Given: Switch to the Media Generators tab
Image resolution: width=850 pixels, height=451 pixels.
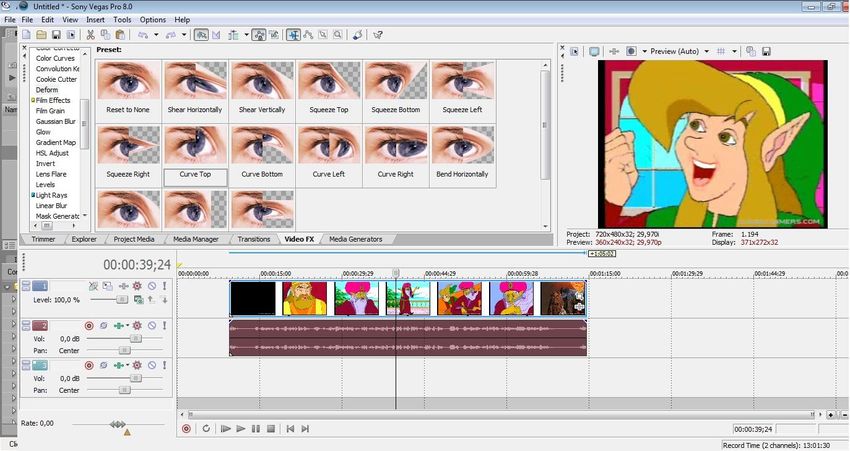Looking at the screenshot, I should tap(356, 239).
